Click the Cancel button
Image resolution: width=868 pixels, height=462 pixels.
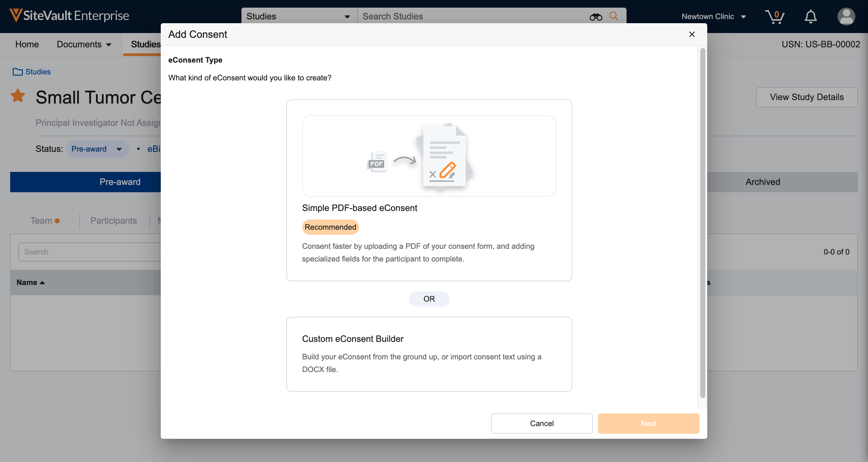pos(541,423)
